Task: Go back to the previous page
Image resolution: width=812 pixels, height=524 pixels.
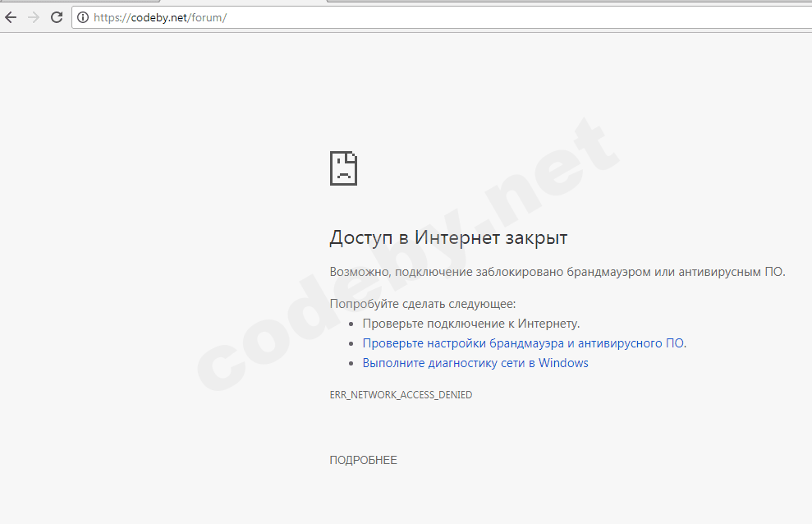Action: [11, 17]
